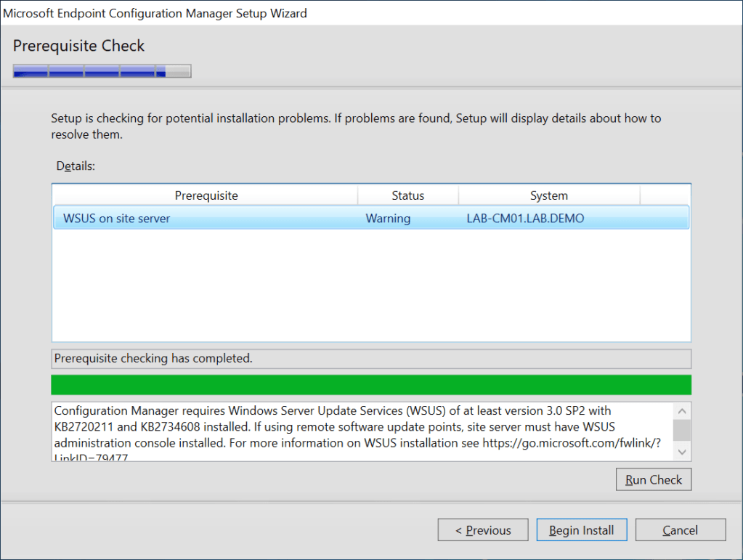Click the Begin Install button
The image size is (743, 560).
pos(582,530)
